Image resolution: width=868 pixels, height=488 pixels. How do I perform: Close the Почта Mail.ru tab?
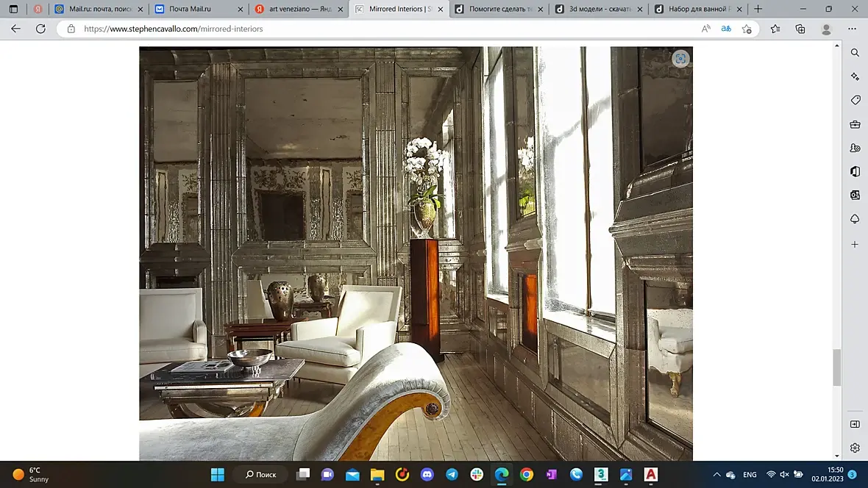pyautogui.click(x=241, y=10)
